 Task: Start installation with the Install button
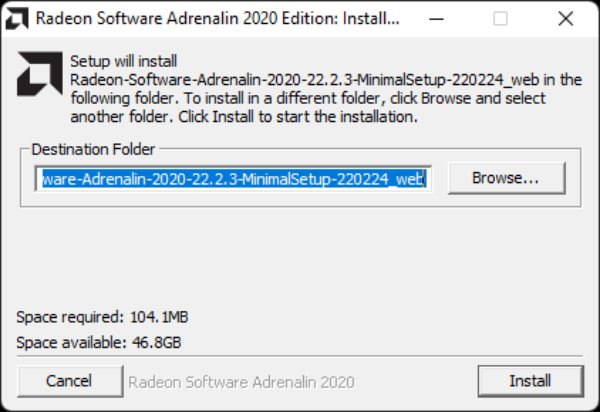click(x=530, y=381)
